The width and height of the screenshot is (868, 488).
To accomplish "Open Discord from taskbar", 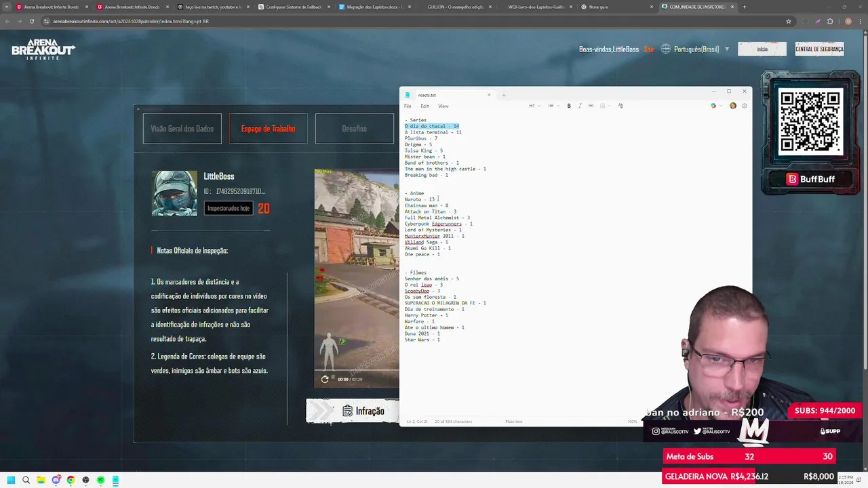I will click(x=56, y=480).
